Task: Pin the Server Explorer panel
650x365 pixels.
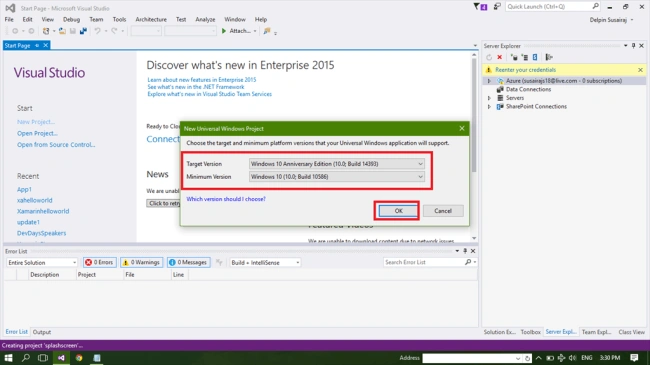Action: tap(633, 46)
